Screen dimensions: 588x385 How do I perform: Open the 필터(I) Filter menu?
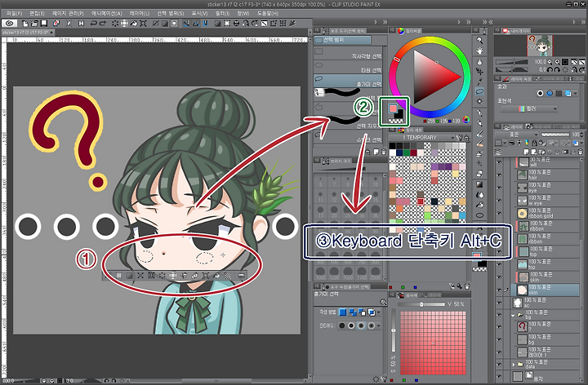click(222, 13)
